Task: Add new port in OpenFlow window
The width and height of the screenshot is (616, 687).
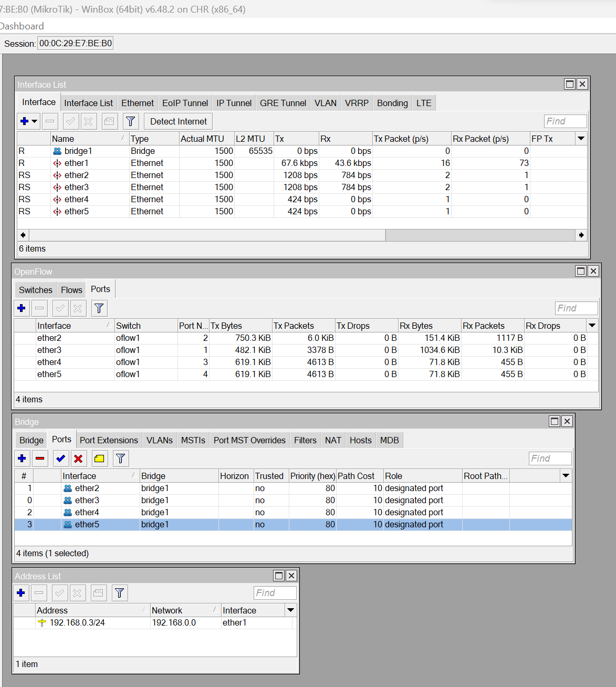Action: click(22, 308)
